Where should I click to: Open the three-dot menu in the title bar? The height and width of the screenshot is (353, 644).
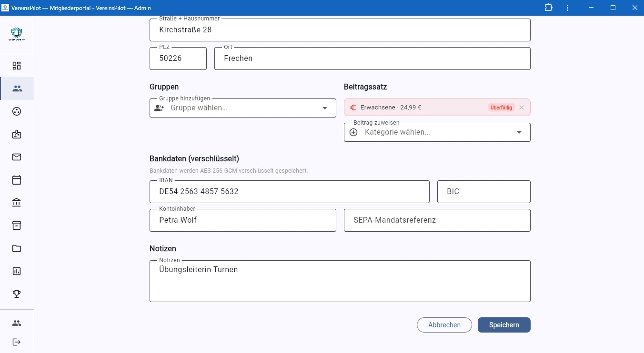point(567,8)
